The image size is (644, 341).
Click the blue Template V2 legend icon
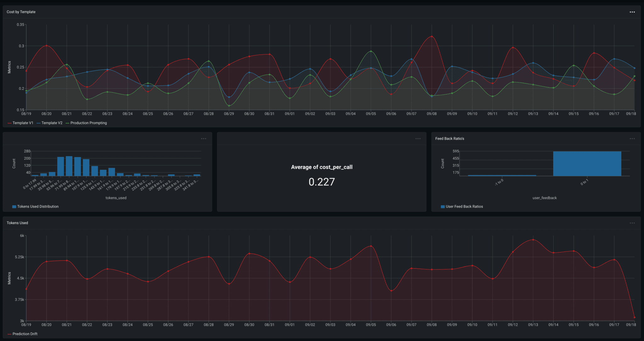click(x=38, y=123)
